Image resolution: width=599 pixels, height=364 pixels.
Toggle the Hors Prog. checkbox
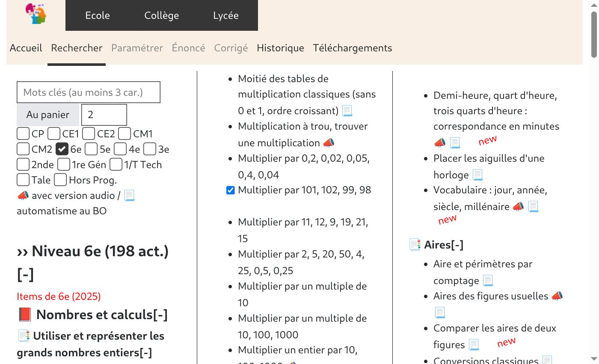pos(60,180)
